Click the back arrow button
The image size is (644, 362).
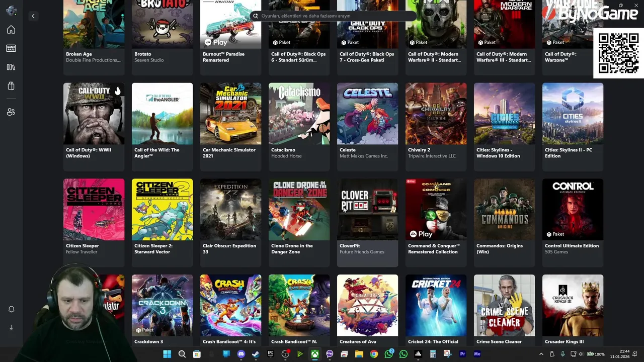(33, 16)
